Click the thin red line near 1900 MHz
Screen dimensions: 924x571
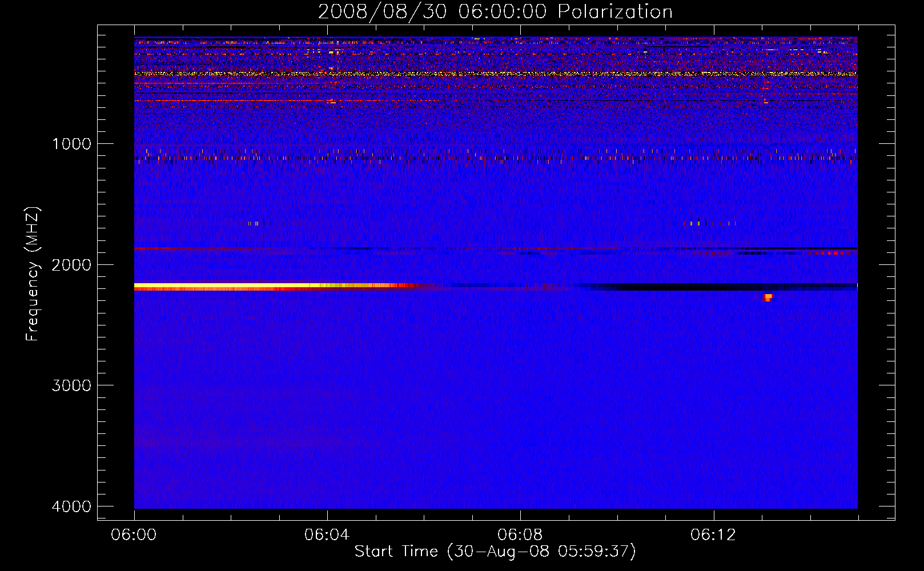coord(200,249)
